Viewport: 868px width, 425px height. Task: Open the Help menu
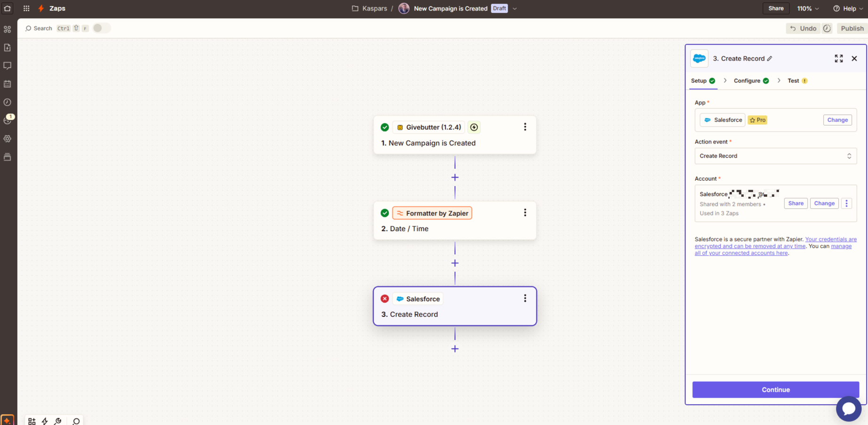[x=848, y=8]
